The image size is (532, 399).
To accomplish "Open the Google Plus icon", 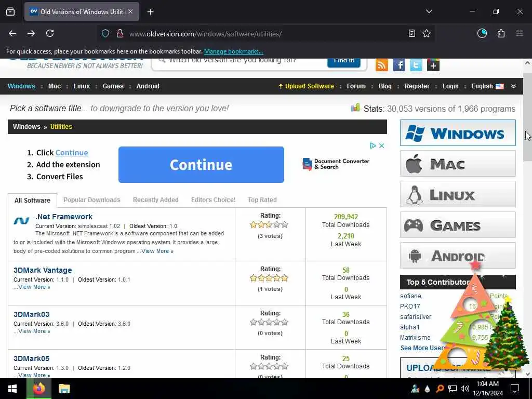I will 433,65.
